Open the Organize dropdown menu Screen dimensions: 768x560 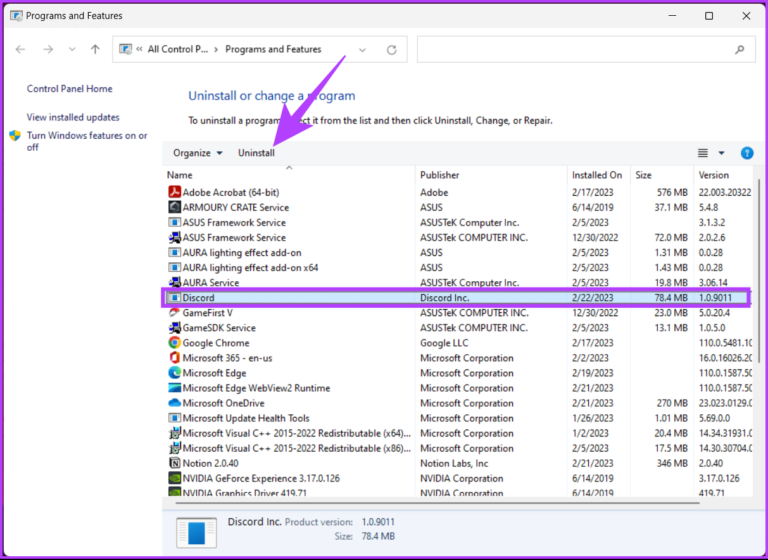click(197, 153)
